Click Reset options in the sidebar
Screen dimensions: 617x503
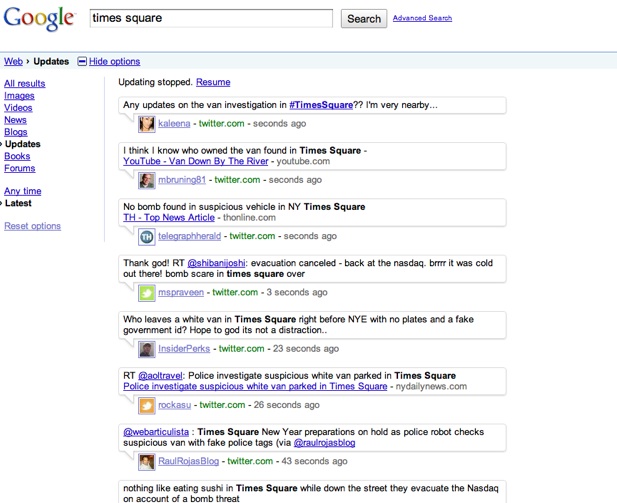[x=33, y=226]
